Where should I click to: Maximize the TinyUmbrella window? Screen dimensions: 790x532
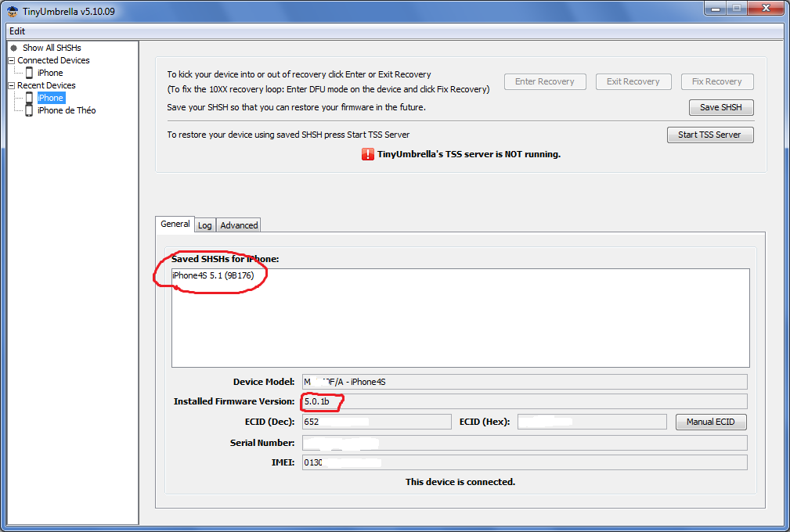tap(737, 8)
